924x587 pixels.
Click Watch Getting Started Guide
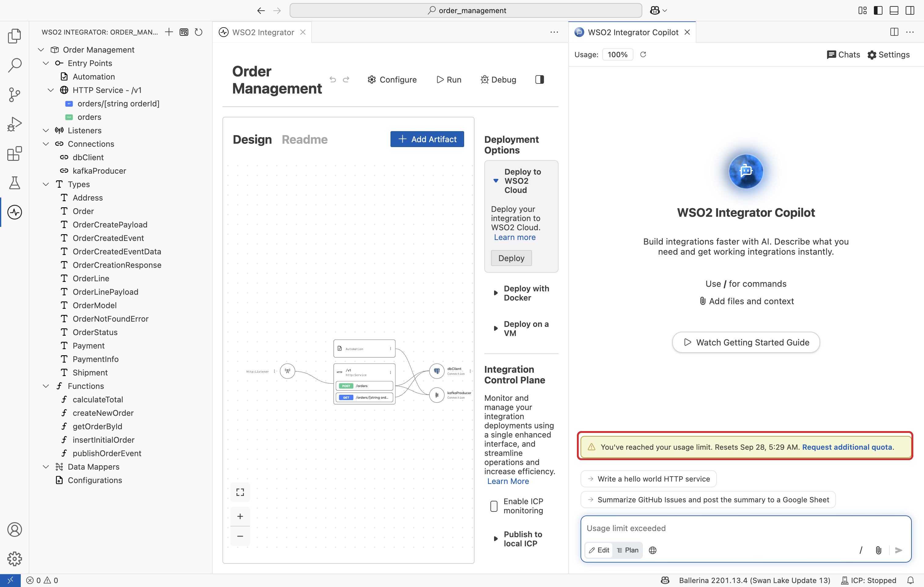(746, 342)
